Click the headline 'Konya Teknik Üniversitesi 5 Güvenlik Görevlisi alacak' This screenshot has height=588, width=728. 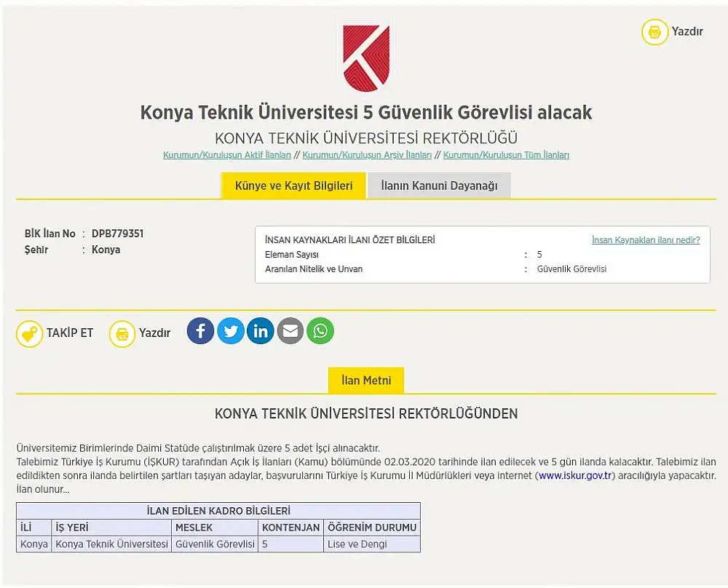(x=366, y=112)
